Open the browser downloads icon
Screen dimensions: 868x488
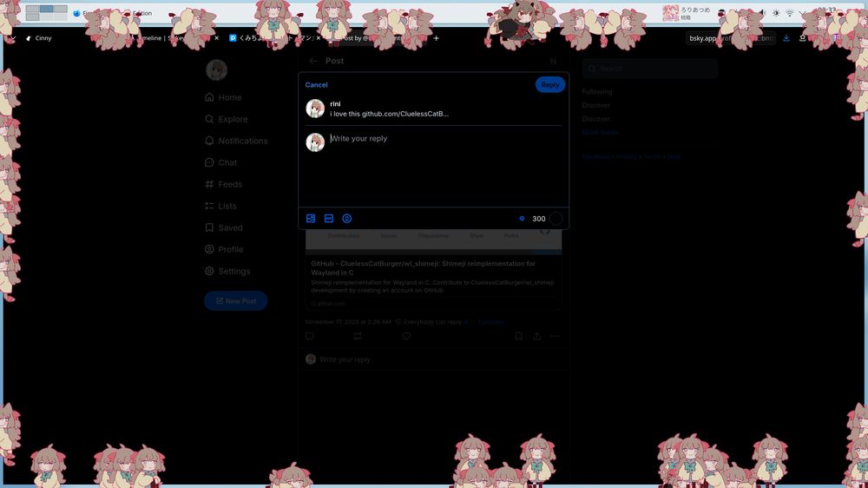pyautogui.click(x=786, y=38)
